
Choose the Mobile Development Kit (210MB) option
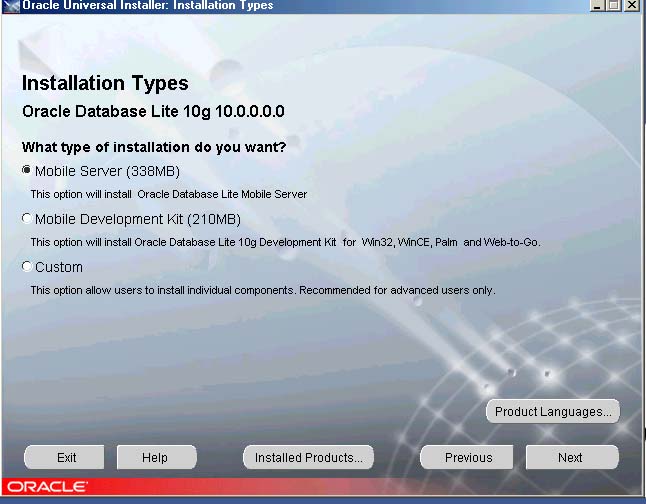(27, 219)
